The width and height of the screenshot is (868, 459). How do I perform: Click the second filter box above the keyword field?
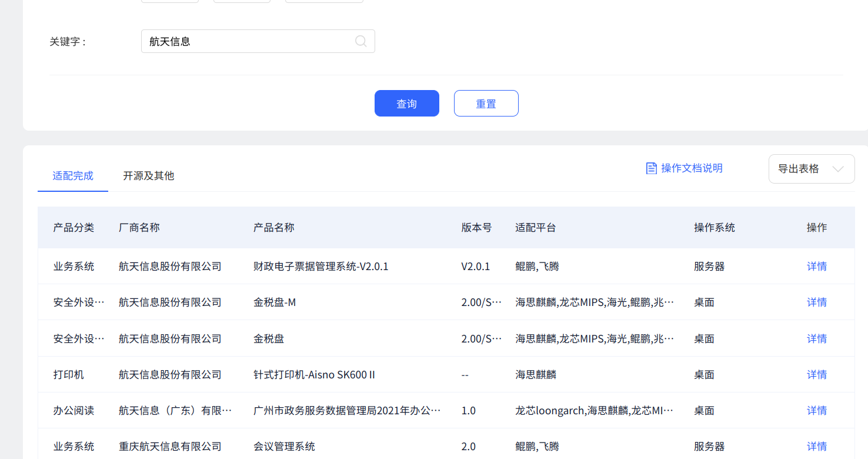[242, 1]
